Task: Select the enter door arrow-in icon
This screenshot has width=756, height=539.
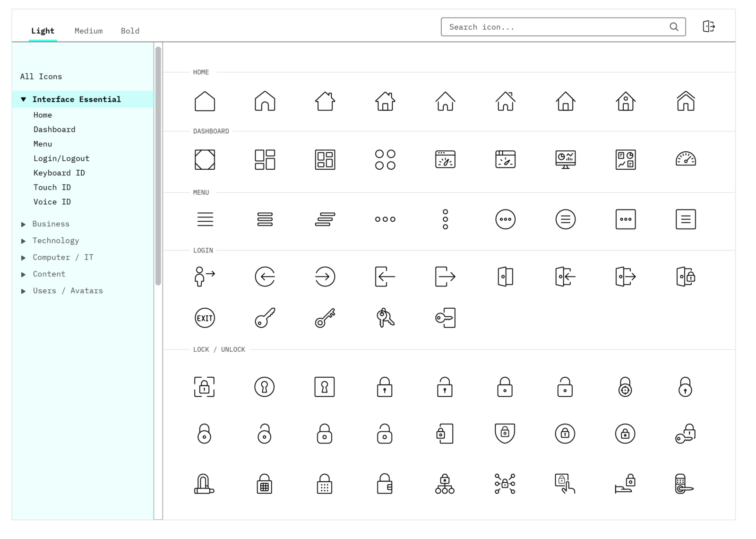Action: pos(566,277)
